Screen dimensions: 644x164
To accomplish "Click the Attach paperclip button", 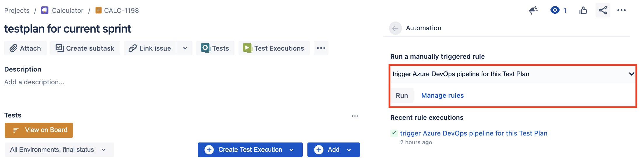I will [x=25, y=48].
